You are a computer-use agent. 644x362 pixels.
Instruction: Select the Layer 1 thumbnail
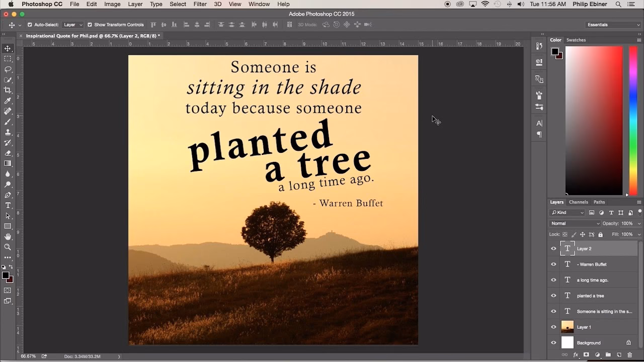click(x=568, y=327)
